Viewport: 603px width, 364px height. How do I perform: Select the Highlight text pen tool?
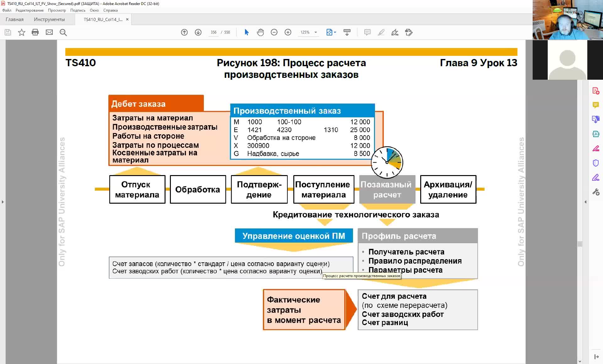coord(381,32)
